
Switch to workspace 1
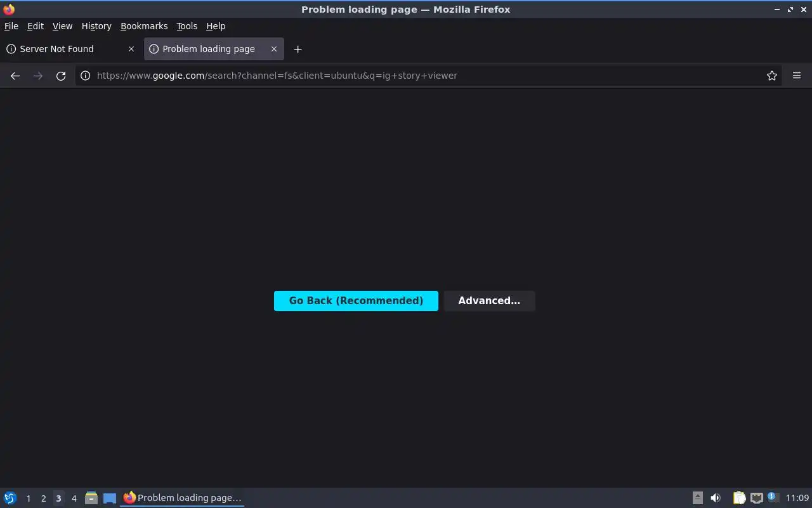(x=28, y=498)
